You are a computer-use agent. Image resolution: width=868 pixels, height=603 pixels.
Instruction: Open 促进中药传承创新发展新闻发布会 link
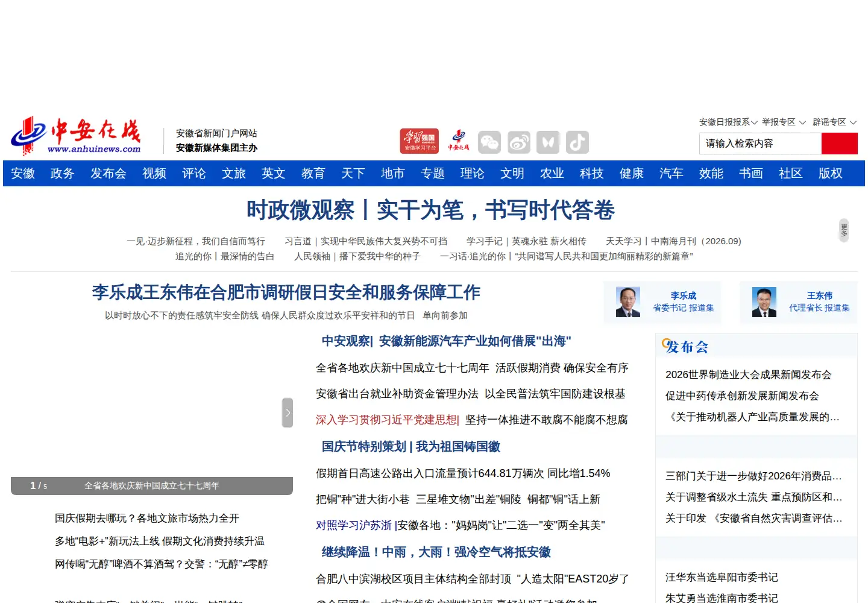[x=742, y=396]
